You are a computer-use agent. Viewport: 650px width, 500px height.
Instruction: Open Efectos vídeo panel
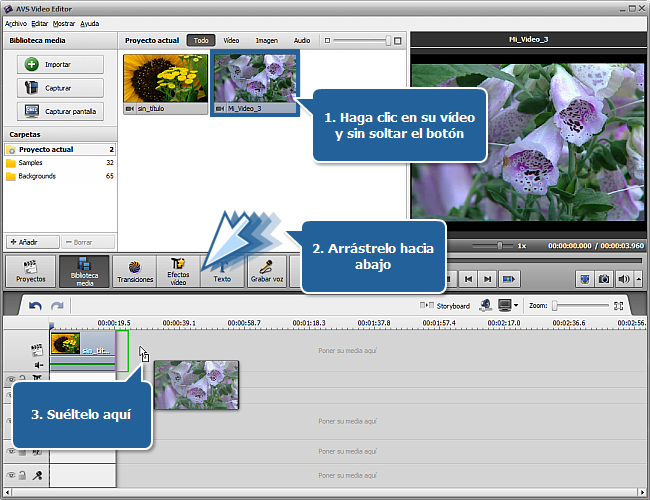coord(178,270)
